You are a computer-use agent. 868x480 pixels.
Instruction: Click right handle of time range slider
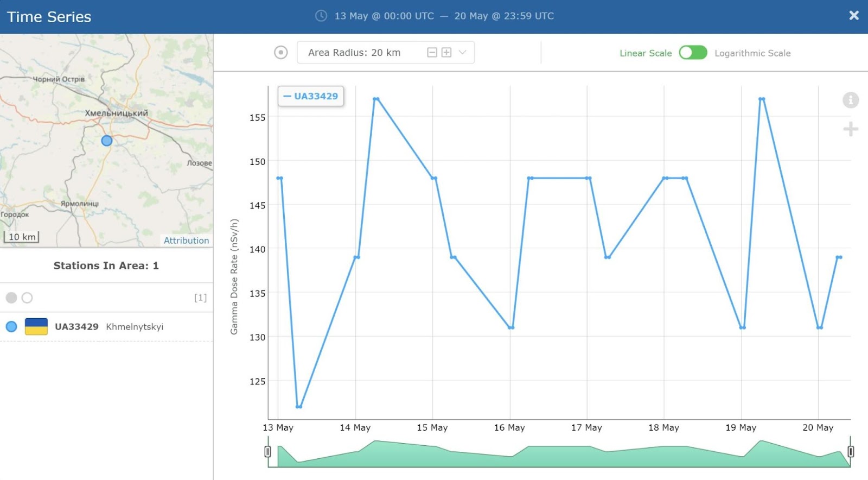(x=851, y=451)
